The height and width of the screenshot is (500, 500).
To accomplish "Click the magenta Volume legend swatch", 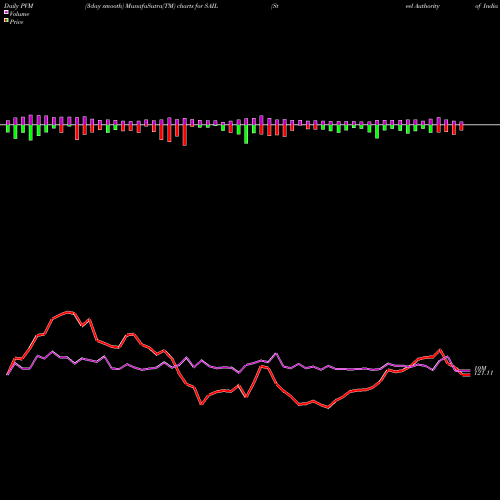I will [6, 12].
